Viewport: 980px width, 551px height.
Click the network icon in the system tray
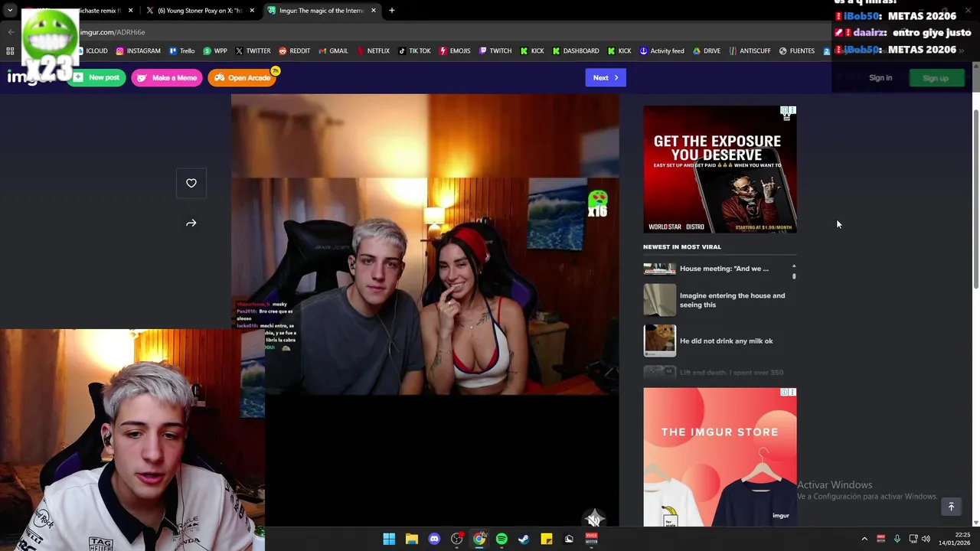coord(913,539)
